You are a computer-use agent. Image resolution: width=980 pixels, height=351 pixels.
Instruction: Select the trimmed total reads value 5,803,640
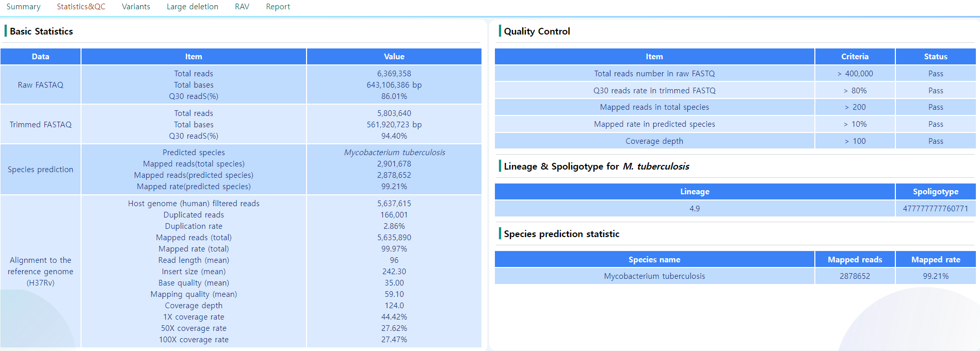tap(394, 113)
